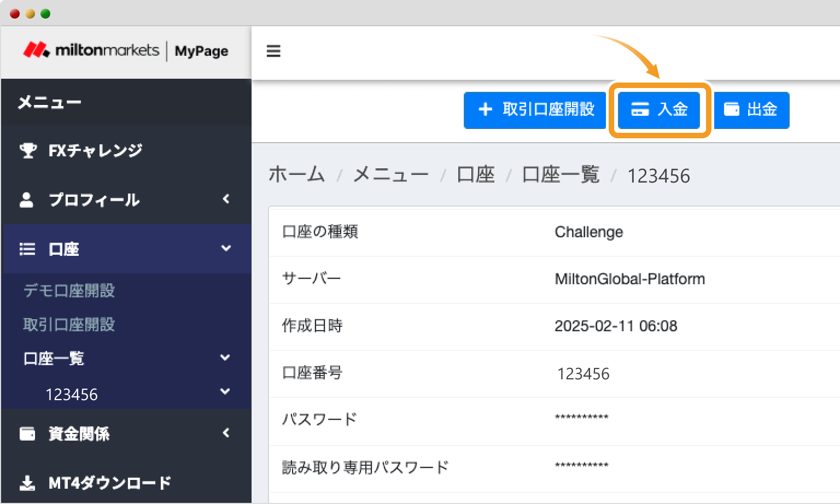The height and width of the screenshot is (504, 840).
Task: Expand the 123456 account chevron in sidebar
Action: [x=225, y=391]
